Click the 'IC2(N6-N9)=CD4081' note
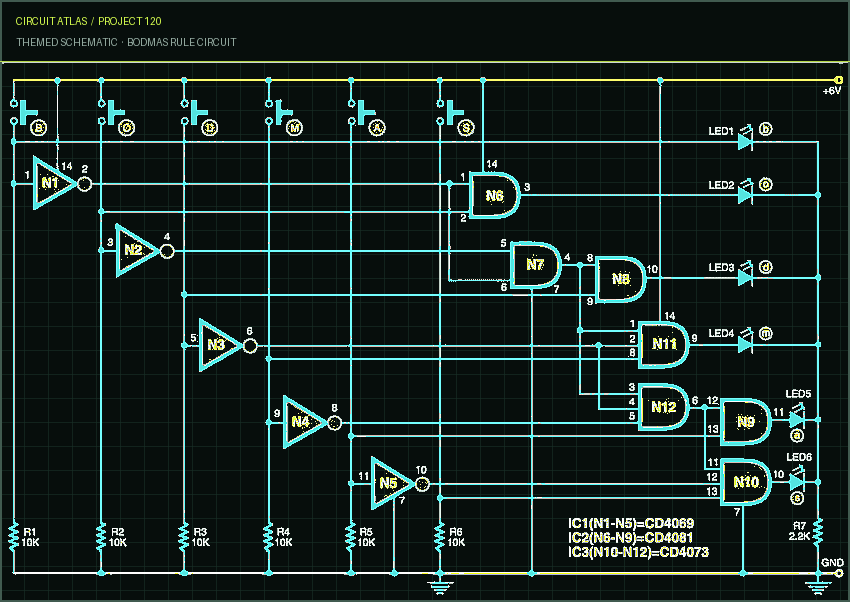This screenshot has height=602, width=850. 631,538
